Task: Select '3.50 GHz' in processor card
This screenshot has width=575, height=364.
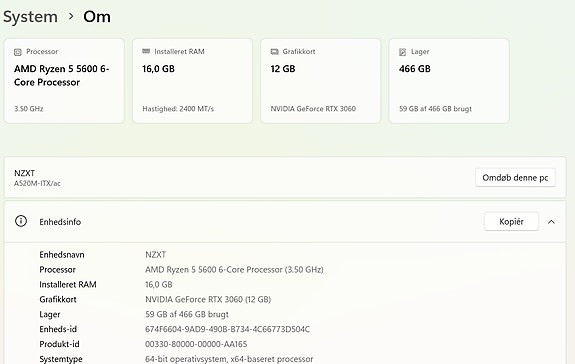Action: tap(29, 109)
